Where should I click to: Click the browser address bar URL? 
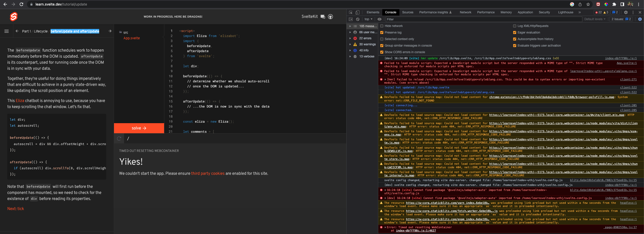click(x=61, y=4)
